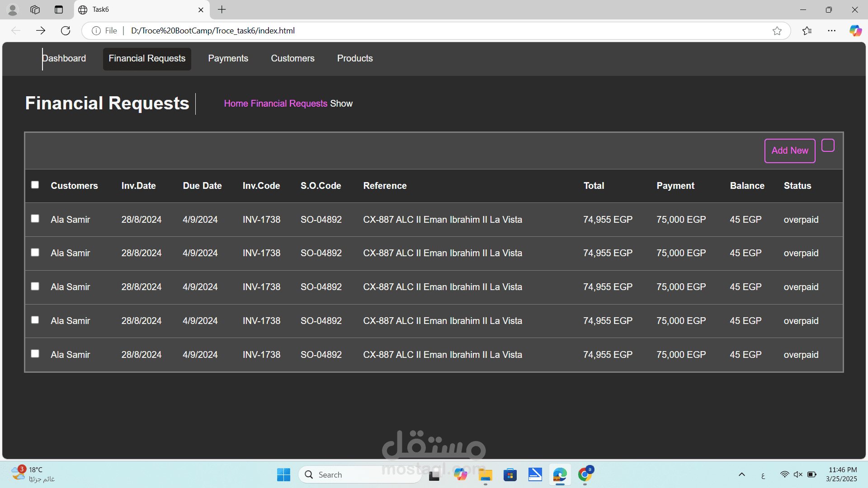This screenshot has height=488, width=868.
Task: Open the Dashboard nav item
Action: pyautogui.click(x=64, y=58)
